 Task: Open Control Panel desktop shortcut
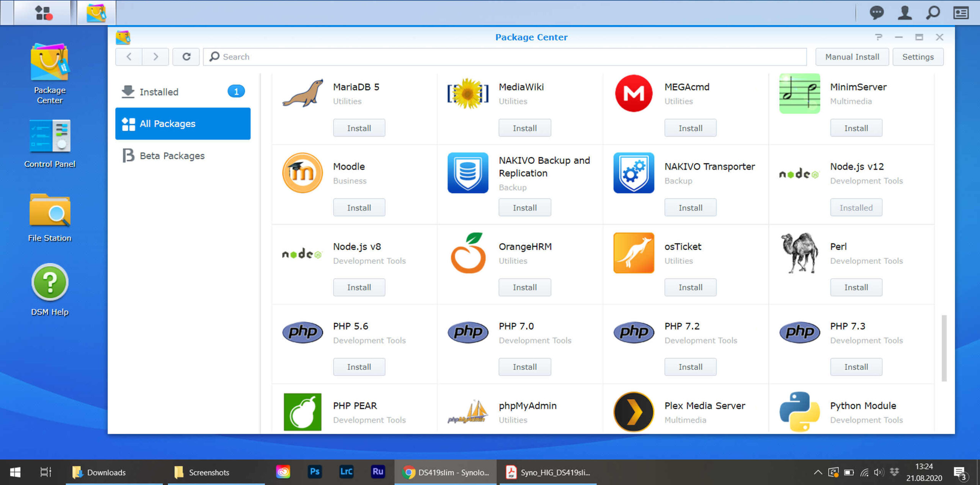pos(50,143)
